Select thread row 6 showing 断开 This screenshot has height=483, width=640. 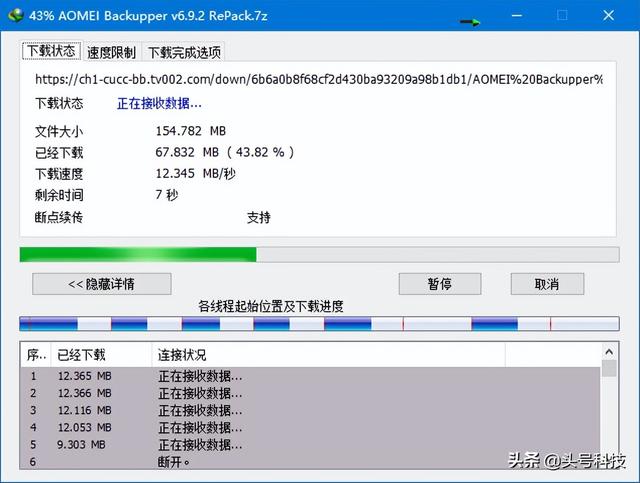point(310,462)
